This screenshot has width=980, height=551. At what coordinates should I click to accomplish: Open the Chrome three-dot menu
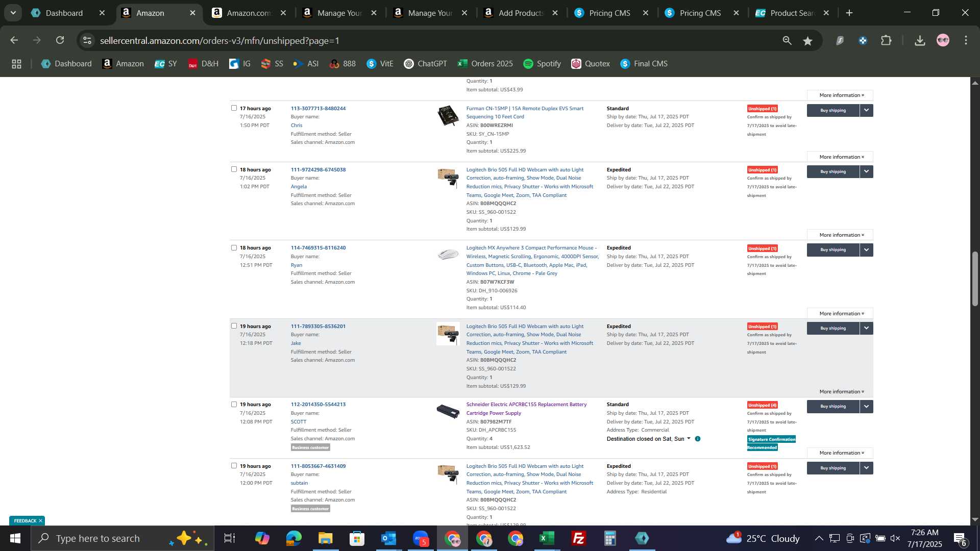[966, 40]
